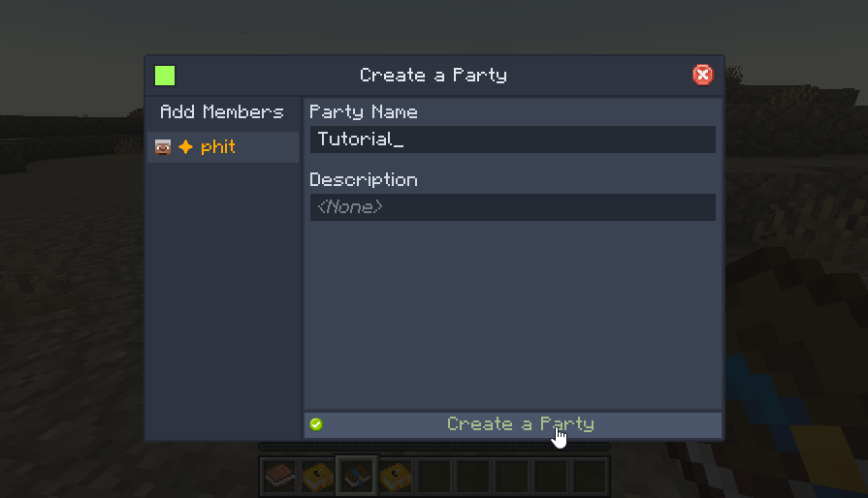Click the green checkmark confirm icon
Viewport: 868px width, 498px height.
point(316,424)
